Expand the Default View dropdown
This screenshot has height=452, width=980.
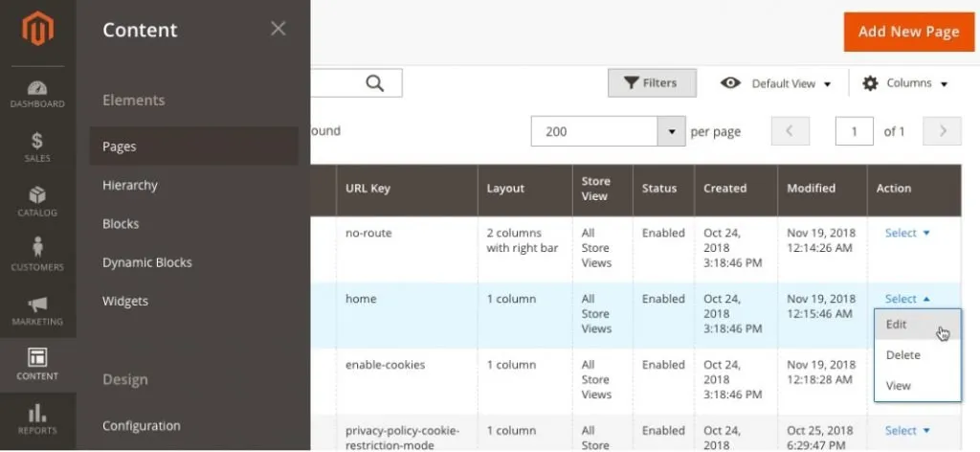791,83
